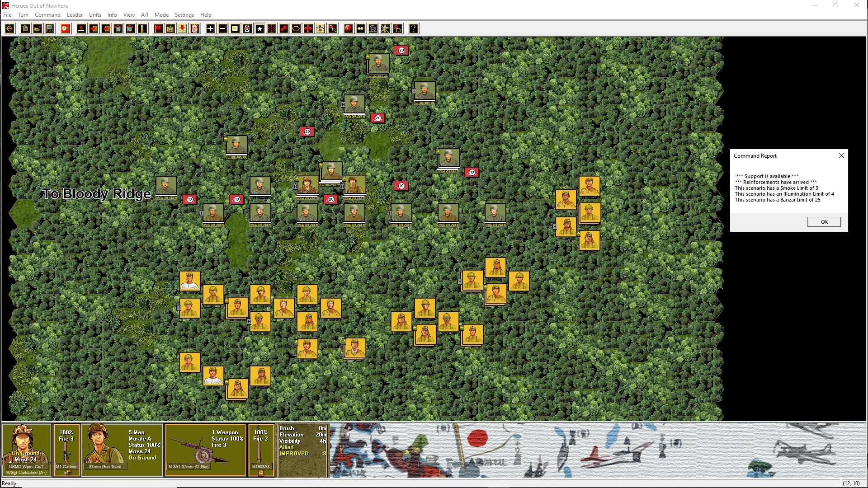868x488 pixels.
Task: Select the M1903A3 rifle weapon card
Action: [261, 450]
